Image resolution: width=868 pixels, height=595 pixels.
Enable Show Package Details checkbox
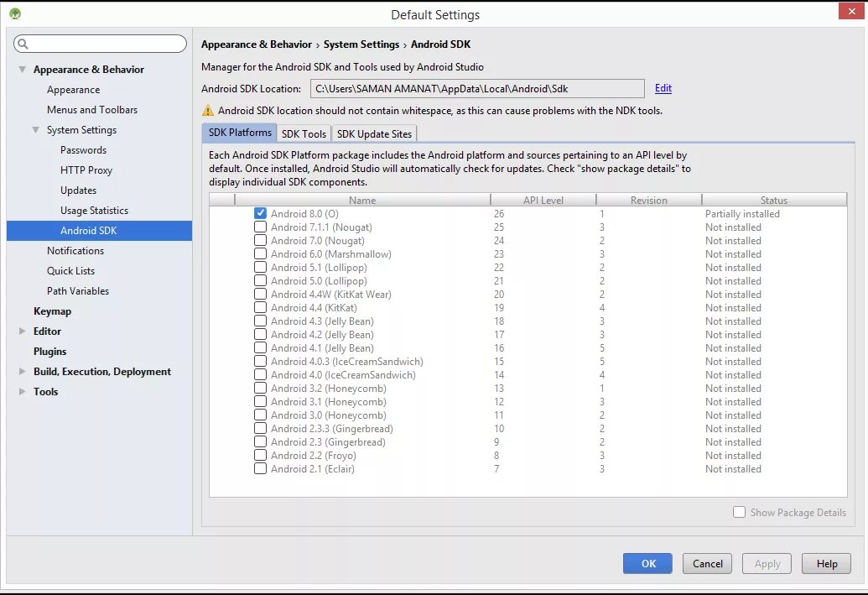(x=739, y=512)
